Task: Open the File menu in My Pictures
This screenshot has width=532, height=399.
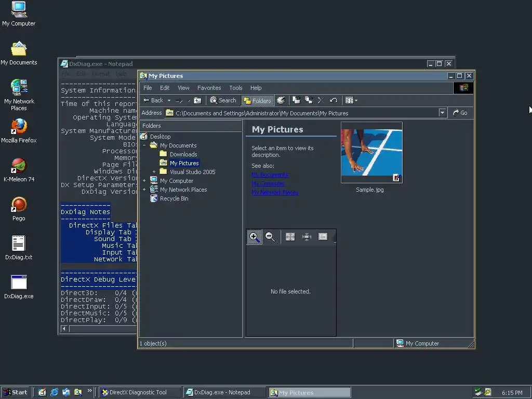Action: pyautogui.click(x=148, y=88)
